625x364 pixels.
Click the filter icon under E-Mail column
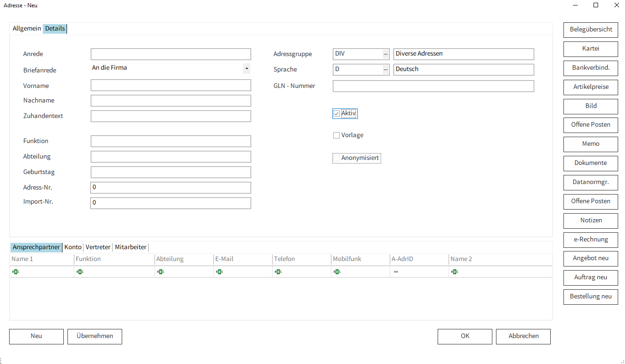(219, 272)
